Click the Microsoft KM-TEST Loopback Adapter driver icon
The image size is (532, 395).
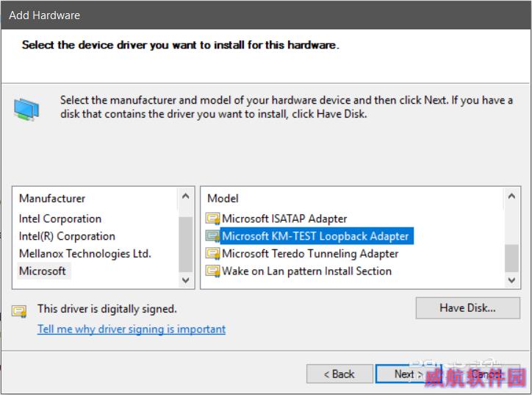click(213, 236)
